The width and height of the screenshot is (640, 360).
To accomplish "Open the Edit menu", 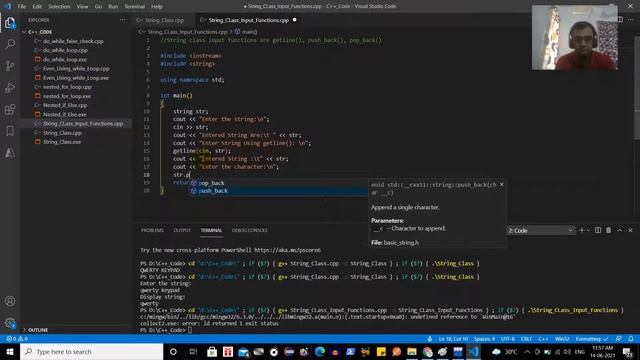I will pyautogui.click(x=37, y=6).
